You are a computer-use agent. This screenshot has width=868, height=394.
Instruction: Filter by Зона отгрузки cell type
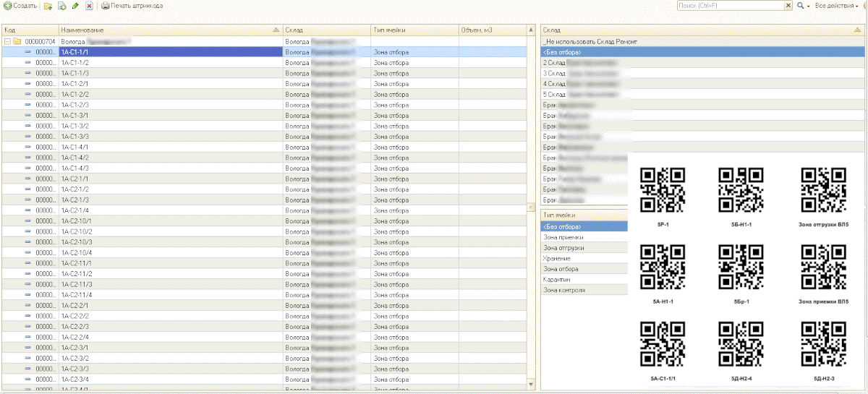coord(584,247)
